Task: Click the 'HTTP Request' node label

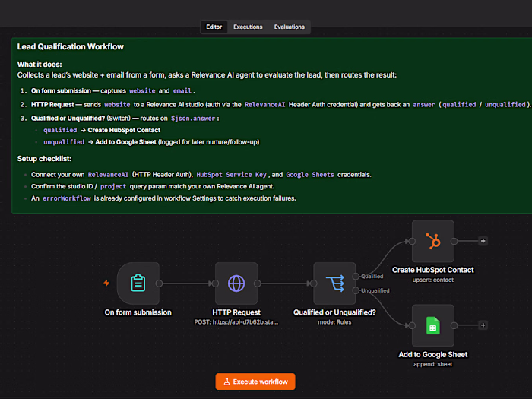Action: pyautogui.click(x=236, y=312)
